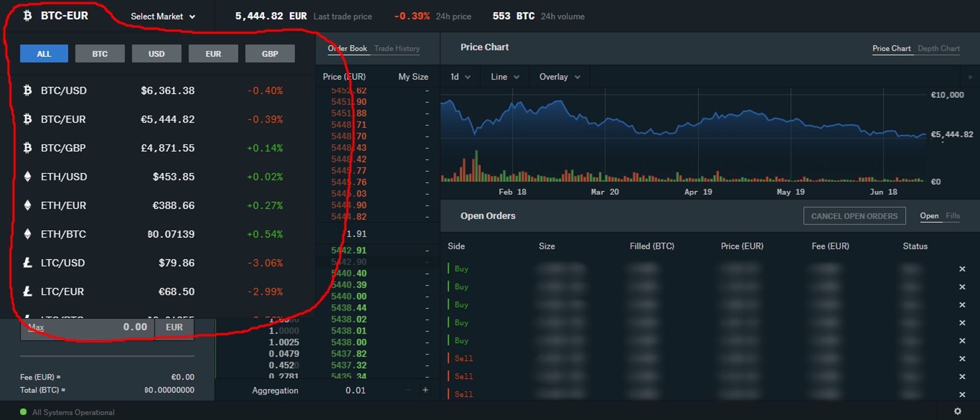
Task: Cancel the last Sell order with X
Action: coord(962,394)
